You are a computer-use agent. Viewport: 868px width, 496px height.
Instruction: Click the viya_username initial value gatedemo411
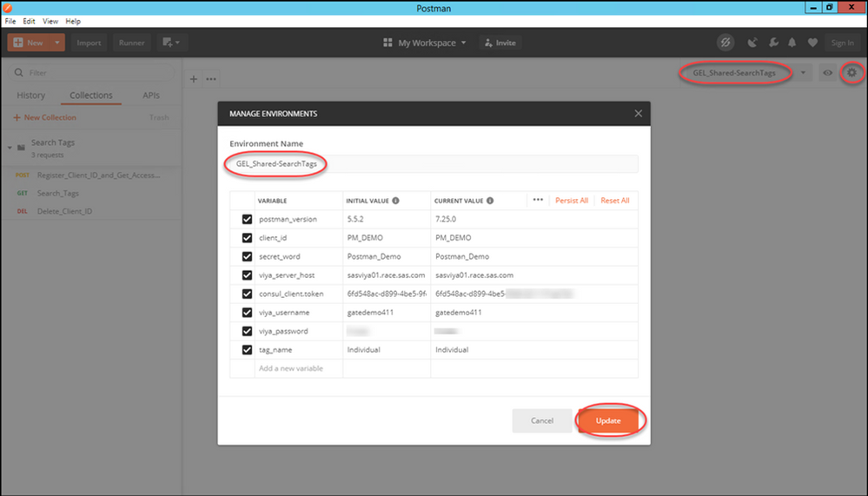(x=370, y=312)
